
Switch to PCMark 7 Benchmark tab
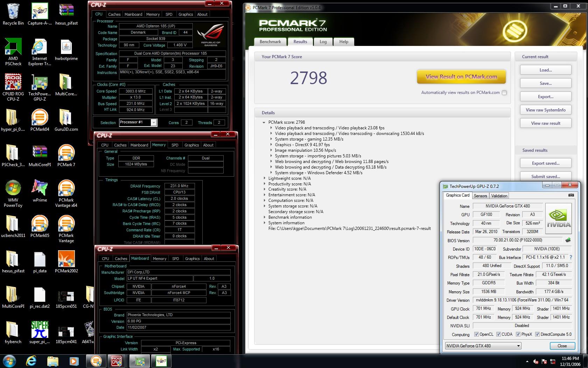pyautogui.click(x=270, y=42)
